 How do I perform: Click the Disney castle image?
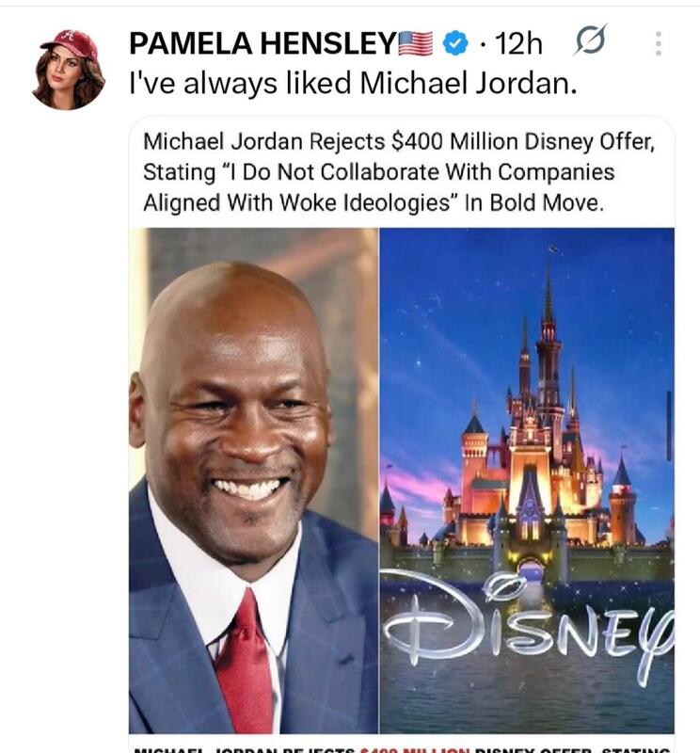(527, 480)
